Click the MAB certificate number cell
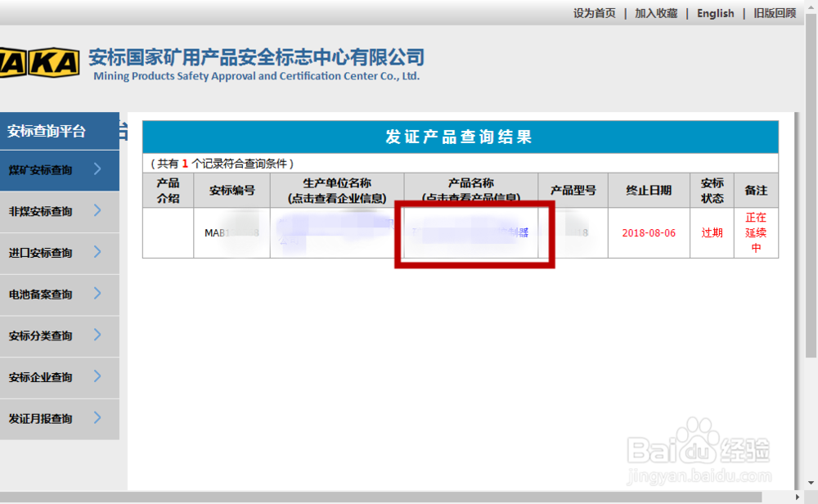The width and height of the screenshot is (818, 504). coord(231,232)
